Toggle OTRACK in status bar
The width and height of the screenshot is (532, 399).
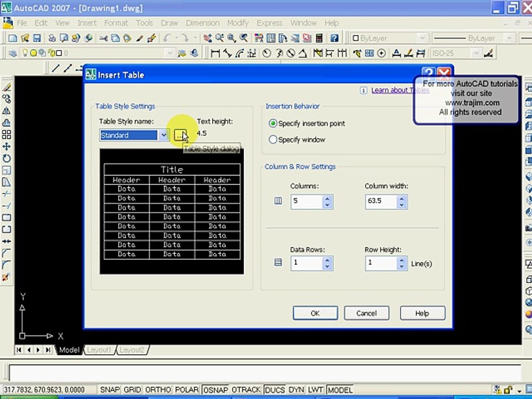point(246,390)
